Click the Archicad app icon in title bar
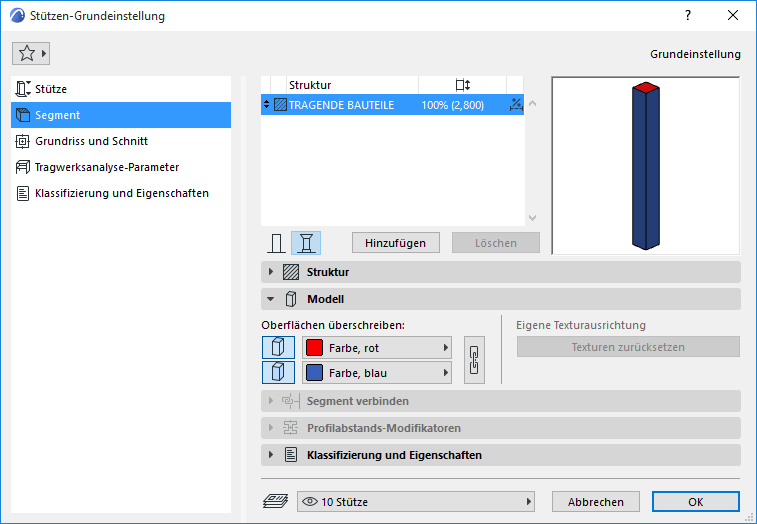757x524 pixels. pos(17,15)
